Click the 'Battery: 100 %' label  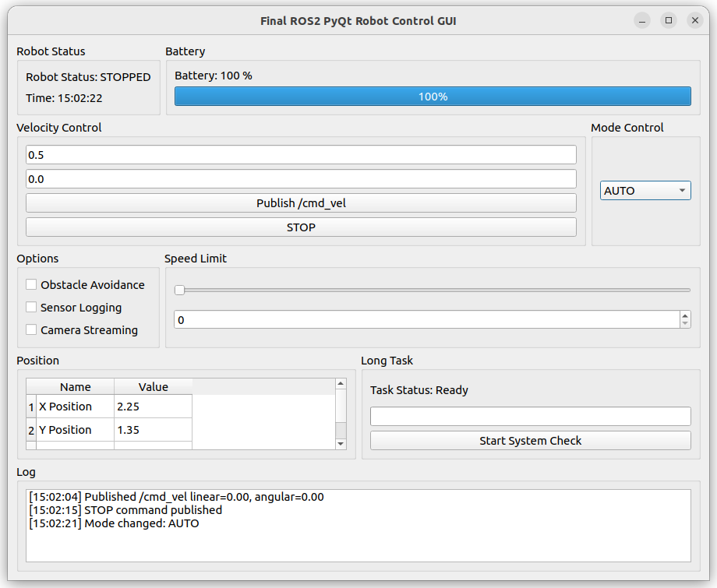(214, 76)
